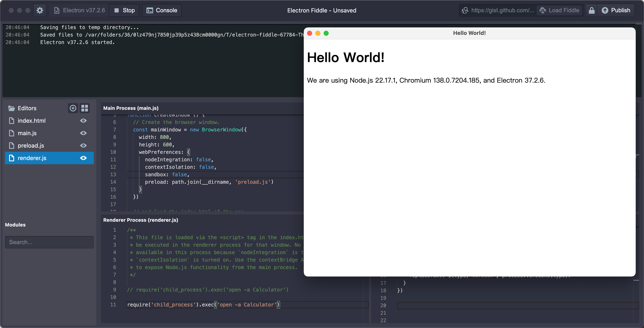Viewport: 644px width, 328px height.
Task: Click the contextIsolation: false line
Action: point(181,167)
